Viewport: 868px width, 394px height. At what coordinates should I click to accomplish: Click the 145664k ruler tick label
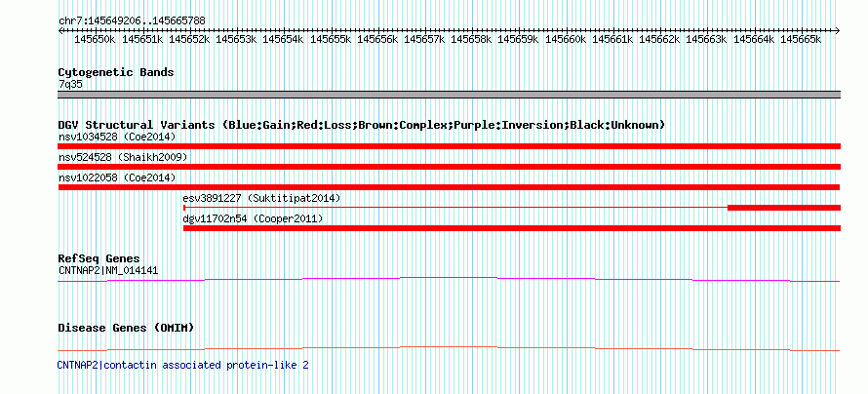754,40
